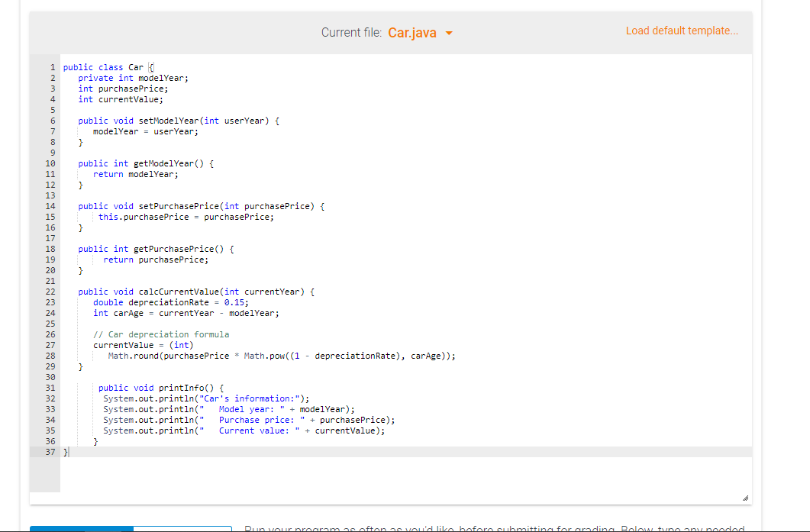The image size is (810, 532).
Task: Click line number 1 in the editor gutter
Action: tap(51, 67)
